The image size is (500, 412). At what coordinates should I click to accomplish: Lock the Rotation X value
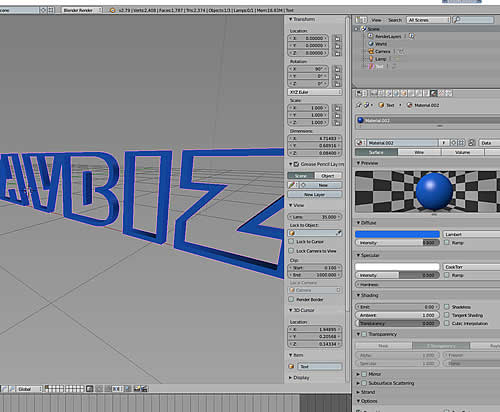337,69
